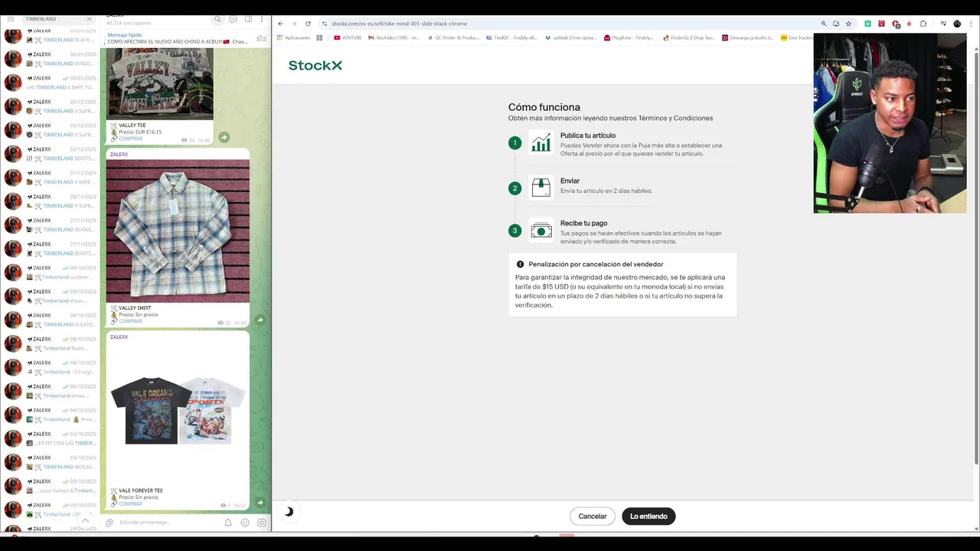980x551 pixels.
Task: Open the YOUTUBE bookmark
Action: click(x=348, y=37)
